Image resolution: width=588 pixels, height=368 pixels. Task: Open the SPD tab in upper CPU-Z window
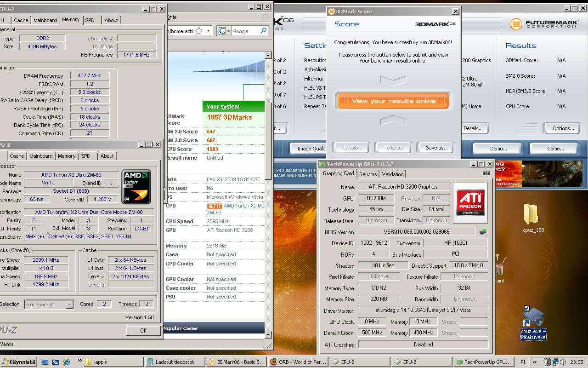(x=90, y=20)
